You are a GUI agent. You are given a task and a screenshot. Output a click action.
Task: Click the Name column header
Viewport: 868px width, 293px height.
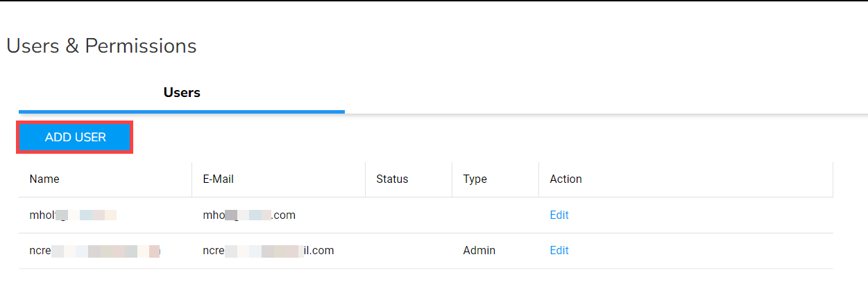[44, 179]
